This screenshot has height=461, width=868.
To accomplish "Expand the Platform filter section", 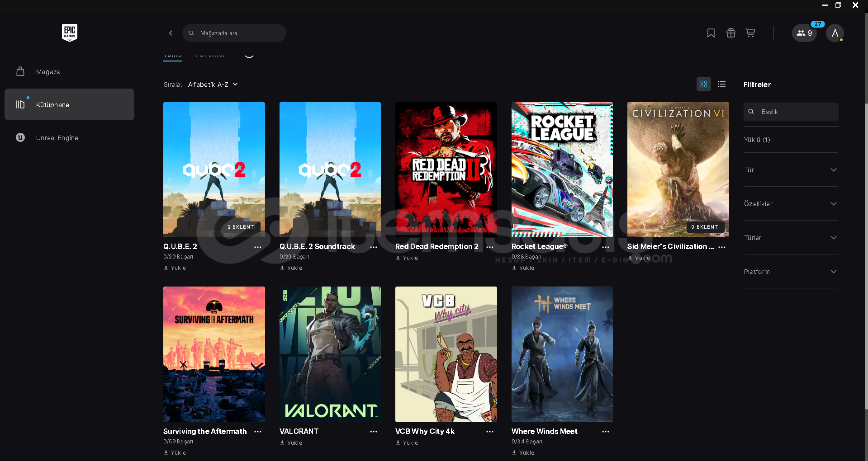I will (x=791, y=272).
